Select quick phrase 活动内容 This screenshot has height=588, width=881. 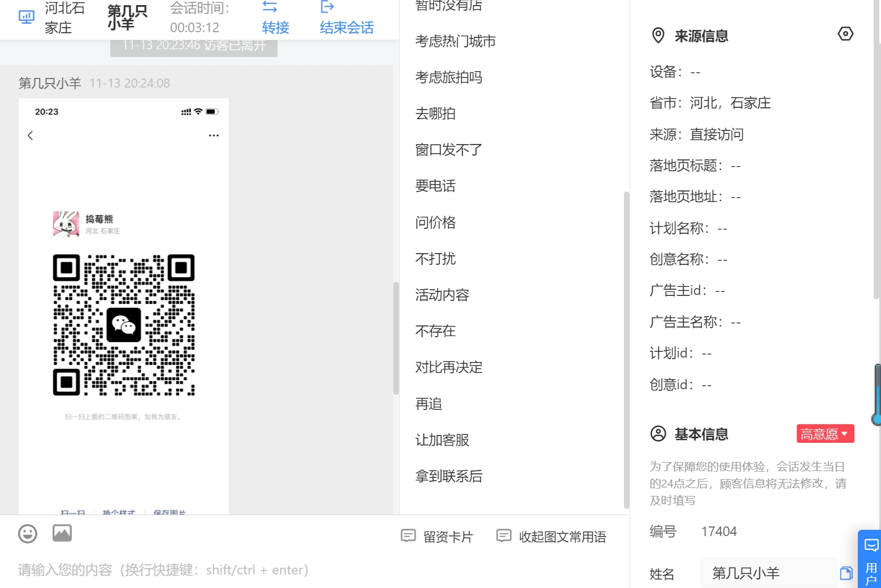click(442, 295)
